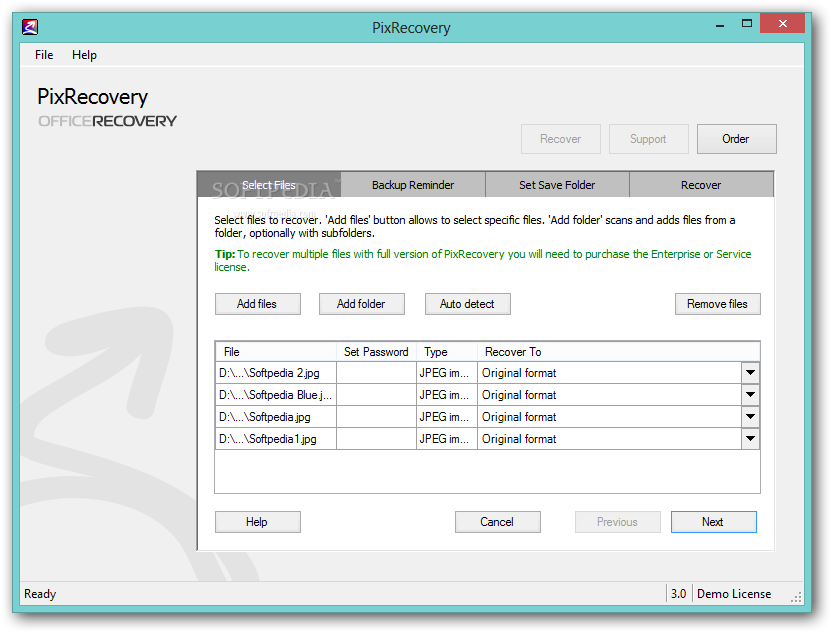Click the Remove files button

click(x=717, y=304)
